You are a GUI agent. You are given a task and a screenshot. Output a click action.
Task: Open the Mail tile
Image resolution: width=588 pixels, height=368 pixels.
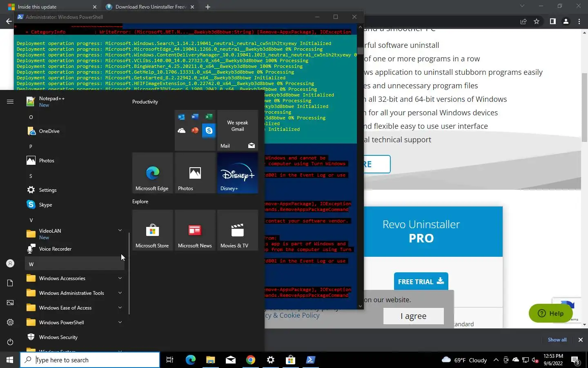point(238,130)
